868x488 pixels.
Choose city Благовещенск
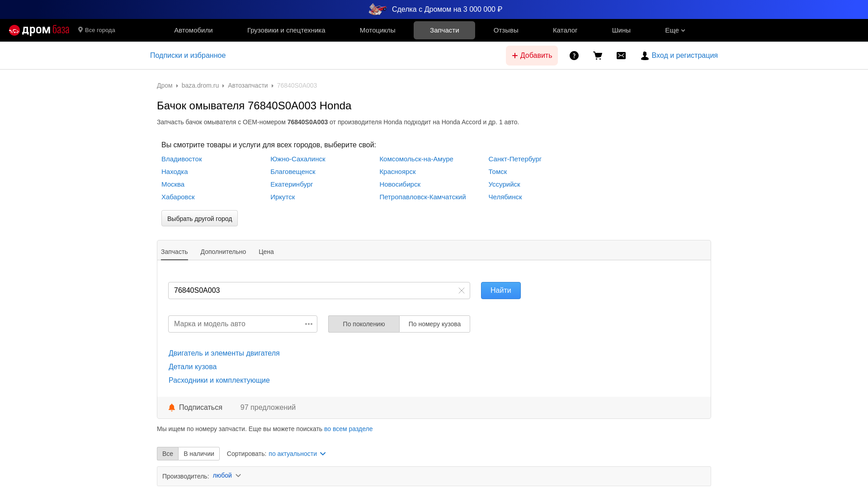(x=293, y=172)
